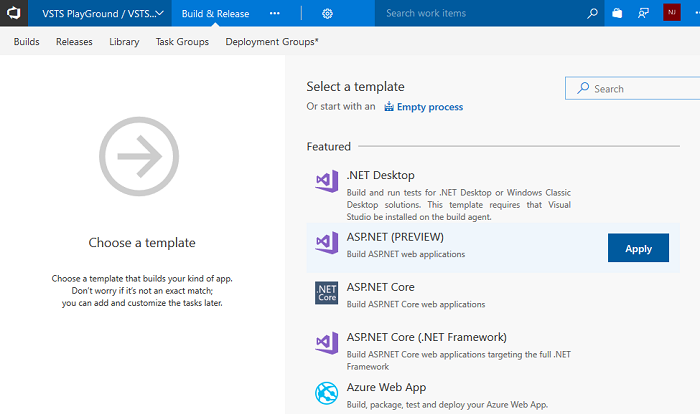Image resolution: width=700 pixels, height=414 pixels.
Task: Click the ASP.NET Core .NET Core icon
Action: click(326, 293)
